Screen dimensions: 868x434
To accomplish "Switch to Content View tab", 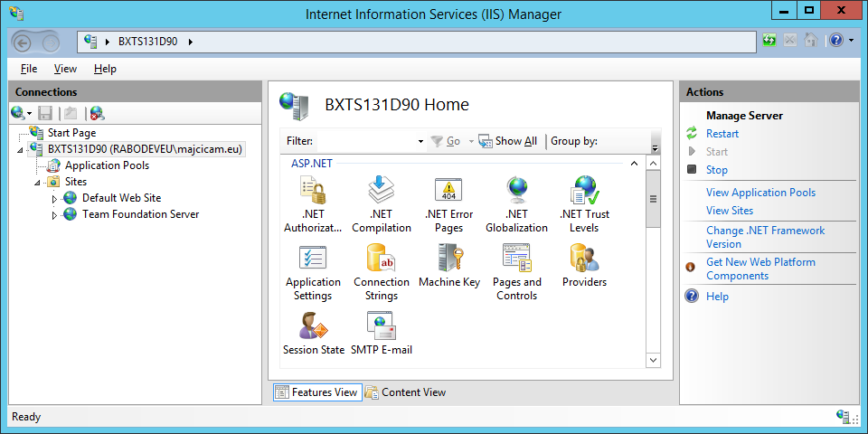I will click(x=405, y=392).
